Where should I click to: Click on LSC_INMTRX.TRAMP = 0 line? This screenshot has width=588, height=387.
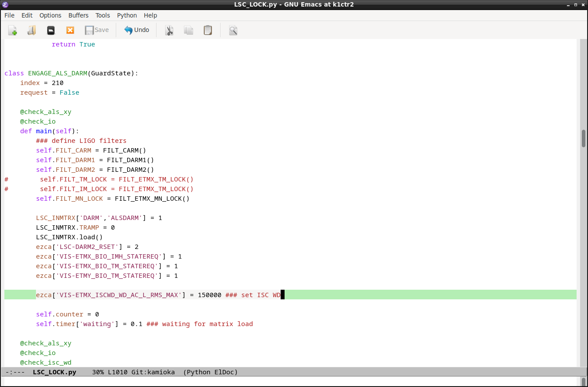75,227
